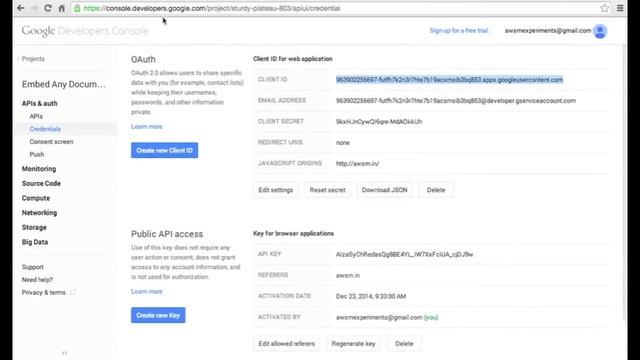Expand the Storage section

(x=34, y=228)
